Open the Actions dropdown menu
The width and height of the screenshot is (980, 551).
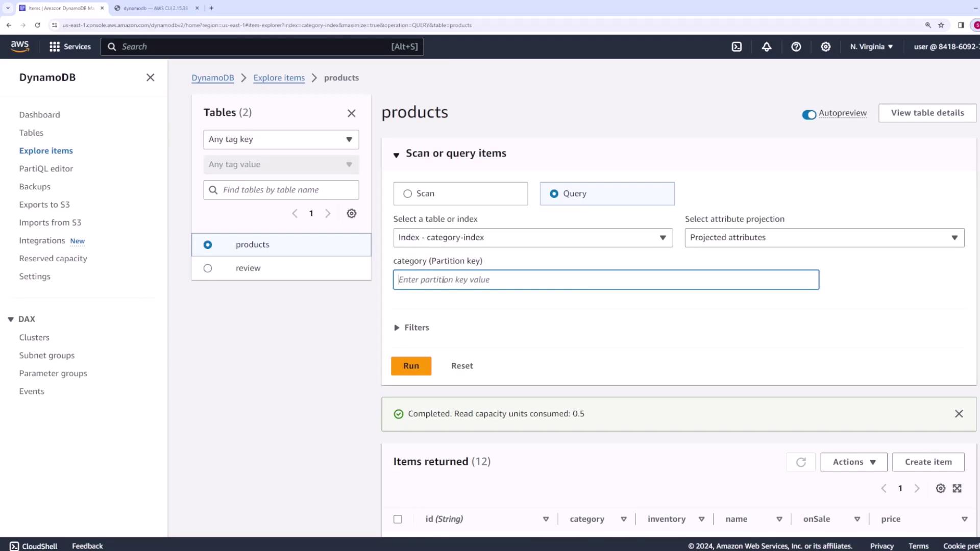tap(853, 462)
